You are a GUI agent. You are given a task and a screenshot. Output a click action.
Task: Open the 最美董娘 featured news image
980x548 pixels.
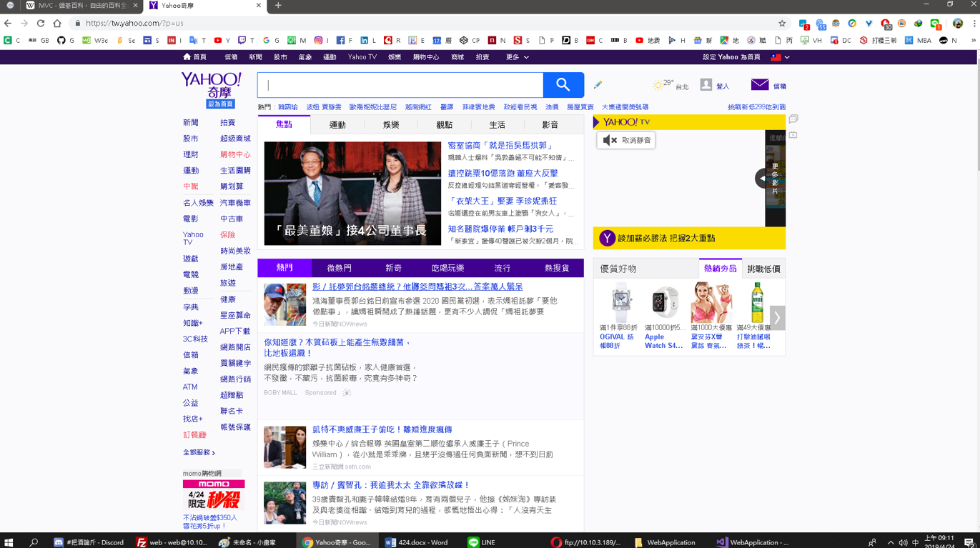pos(352,193)
